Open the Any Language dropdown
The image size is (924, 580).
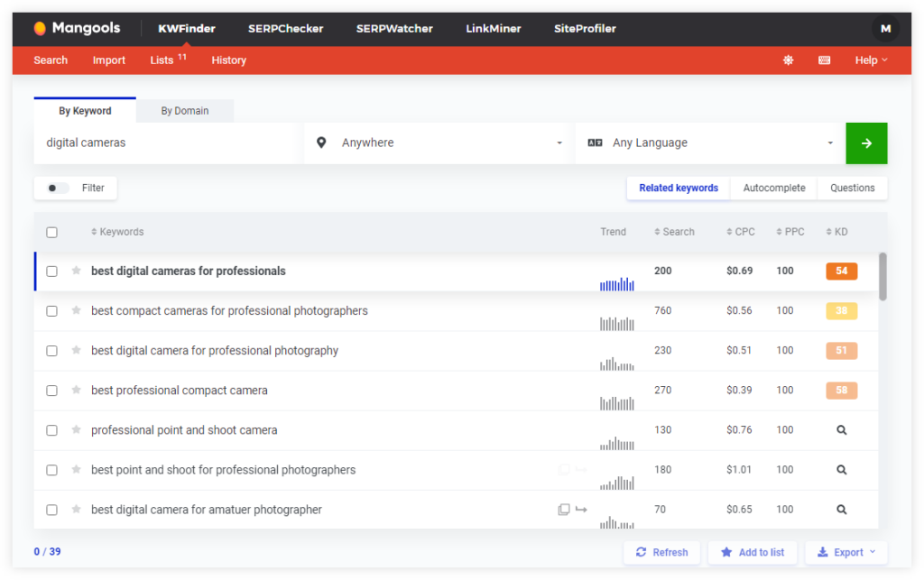(x=829, y=143)
